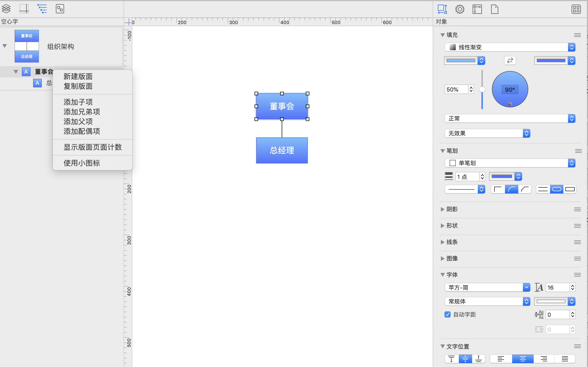Open the document page inspector icon

[x=494, y=9]
